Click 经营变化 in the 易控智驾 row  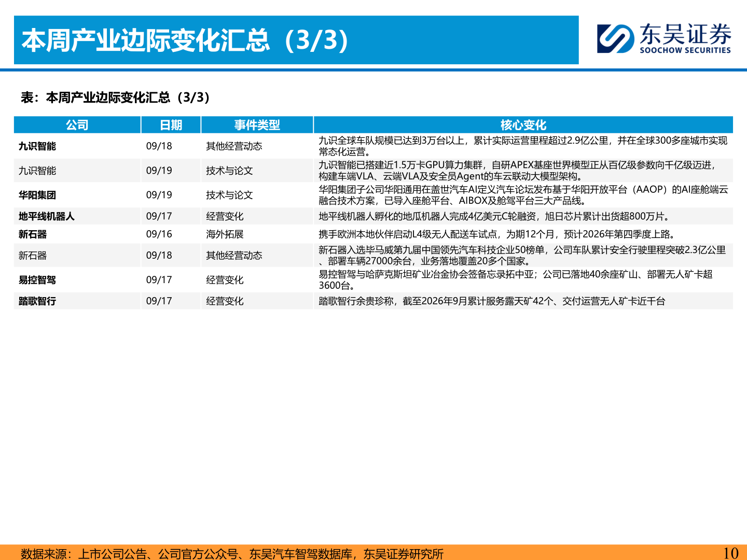[225, 280]
